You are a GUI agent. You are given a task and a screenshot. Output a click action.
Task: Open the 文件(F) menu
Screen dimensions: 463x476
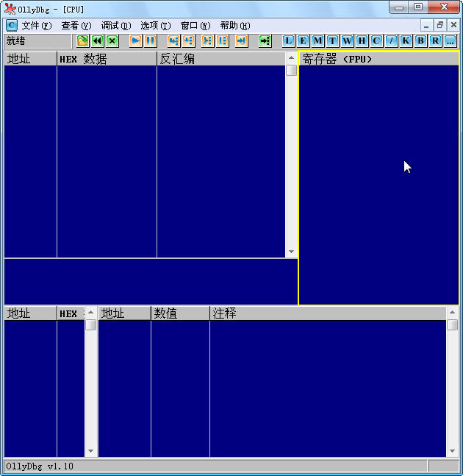point(37,26)
